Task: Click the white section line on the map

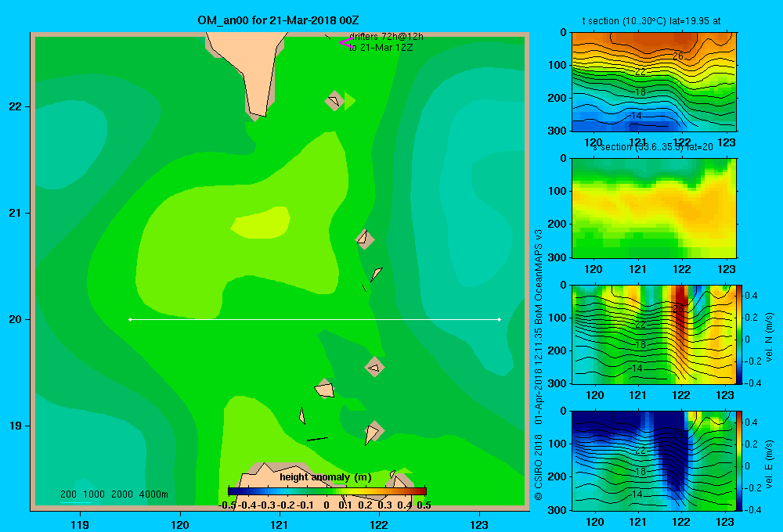Action: (x=315, y=319)
